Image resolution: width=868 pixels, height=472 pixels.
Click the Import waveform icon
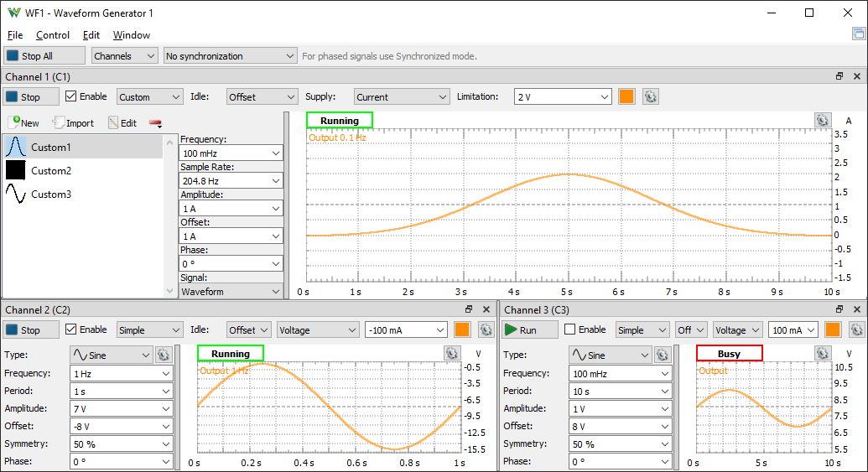point(59,122)
